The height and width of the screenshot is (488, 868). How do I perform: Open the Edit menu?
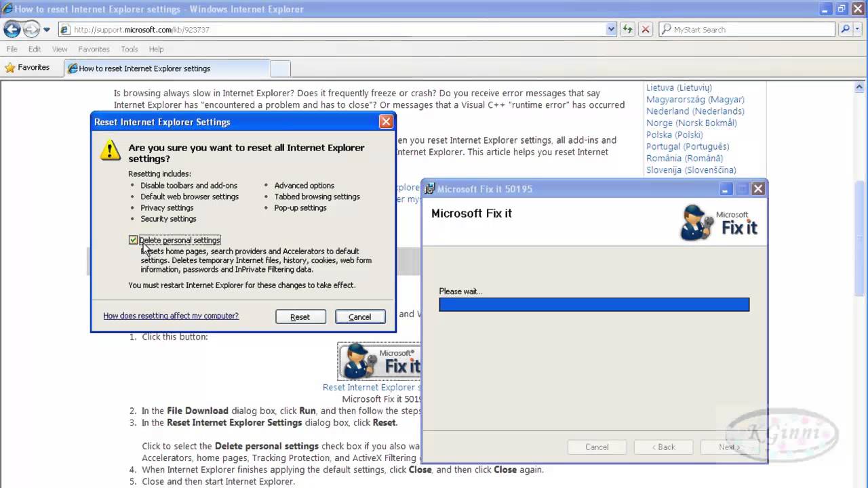35,49
